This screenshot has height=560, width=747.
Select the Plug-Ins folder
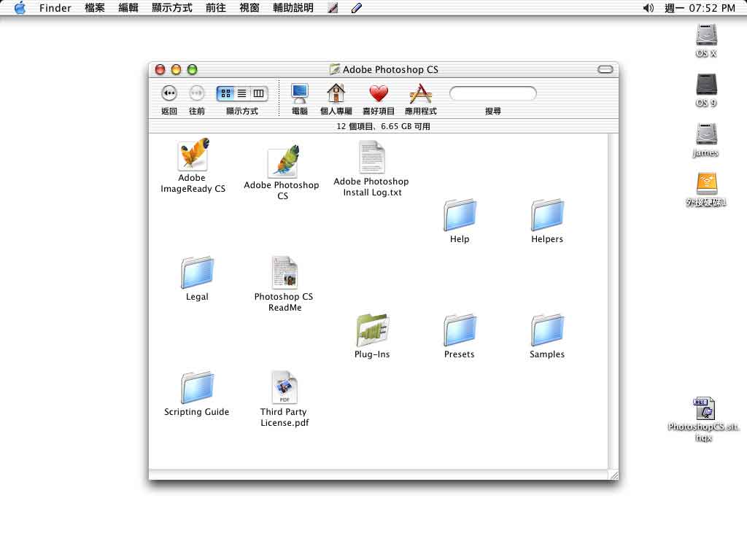tap(372, 330)
